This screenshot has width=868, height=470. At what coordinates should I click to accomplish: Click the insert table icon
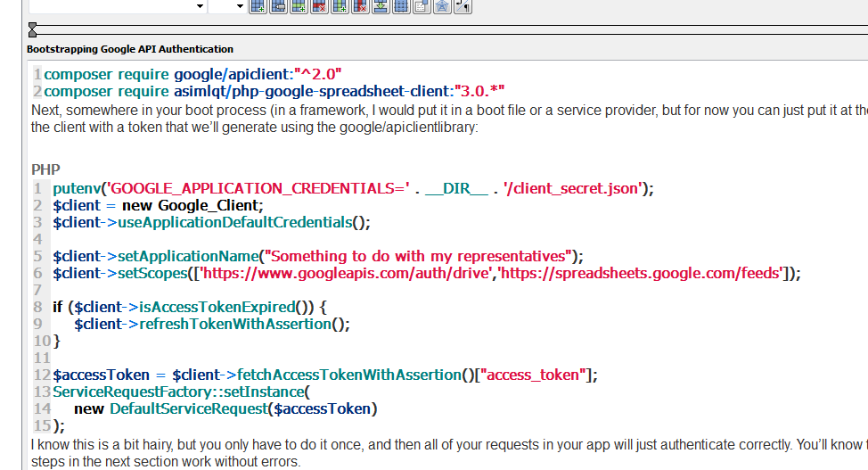[x=257, y=6]
